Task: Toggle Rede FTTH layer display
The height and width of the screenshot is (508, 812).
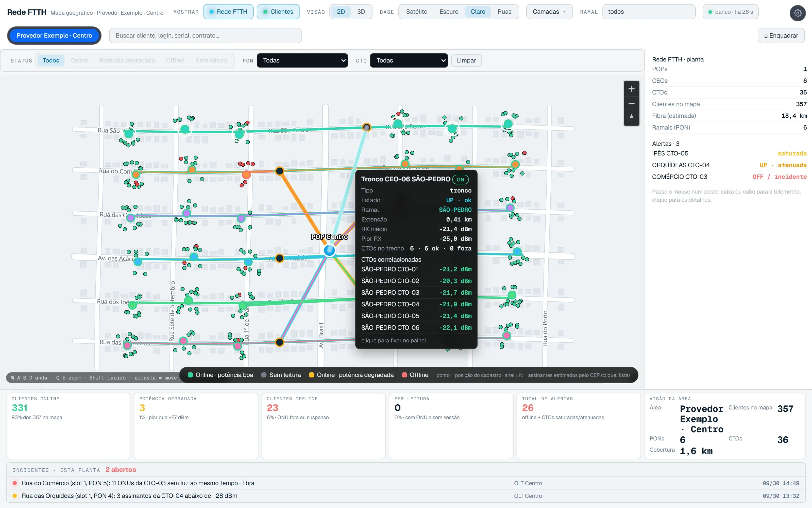Action: (x=228, y=12)
